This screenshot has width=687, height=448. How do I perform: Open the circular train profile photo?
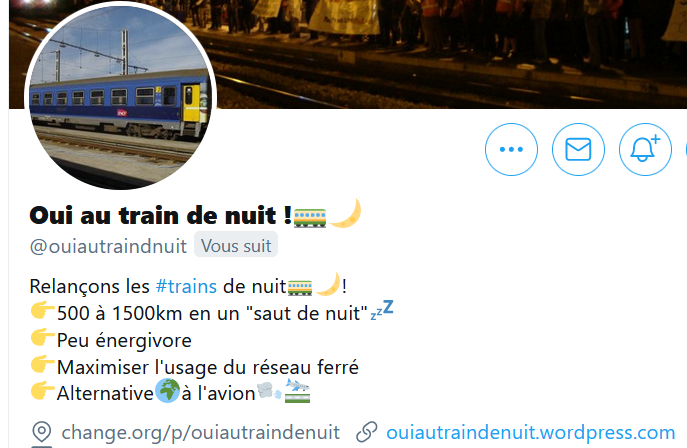[120, 95]
